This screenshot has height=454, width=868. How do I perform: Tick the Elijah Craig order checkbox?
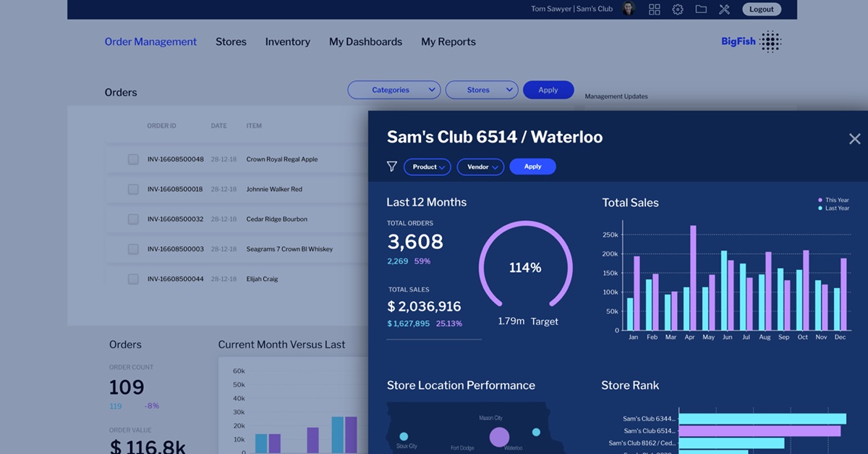coord(133,279)
